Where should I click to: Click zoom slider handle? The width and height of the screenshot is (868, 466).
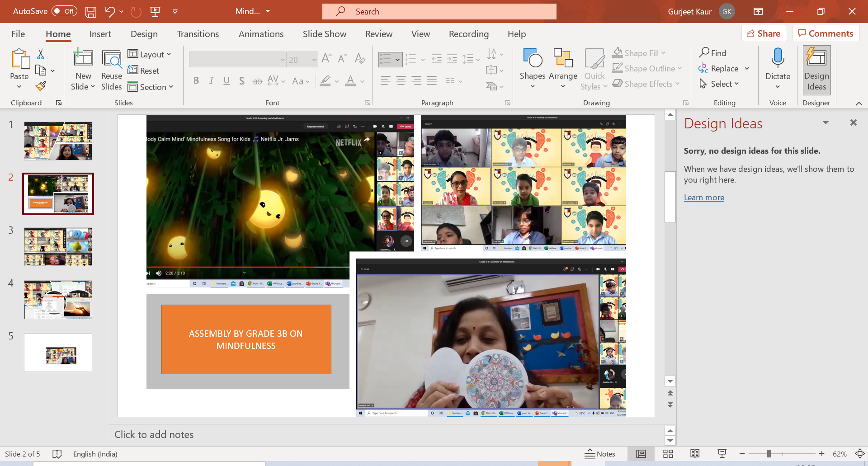769,454
